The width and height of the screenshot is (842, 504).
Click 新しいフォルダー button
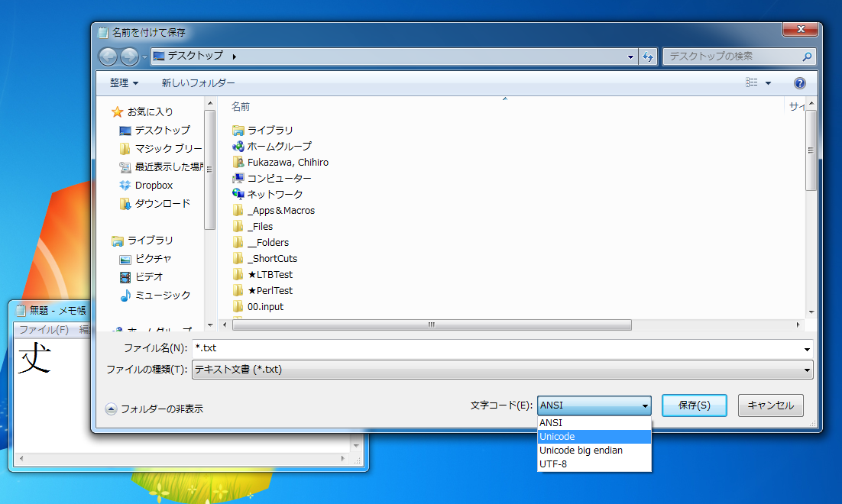(198, 83)
